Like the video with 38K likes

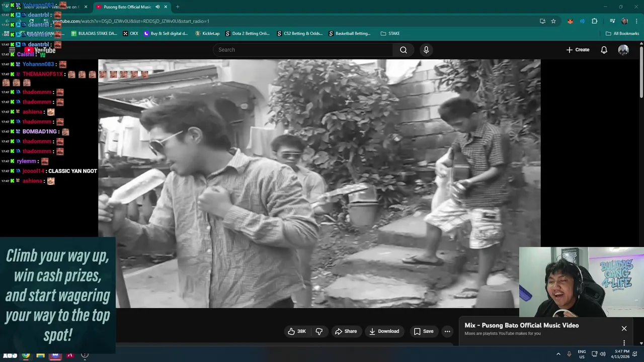(297, 331)
